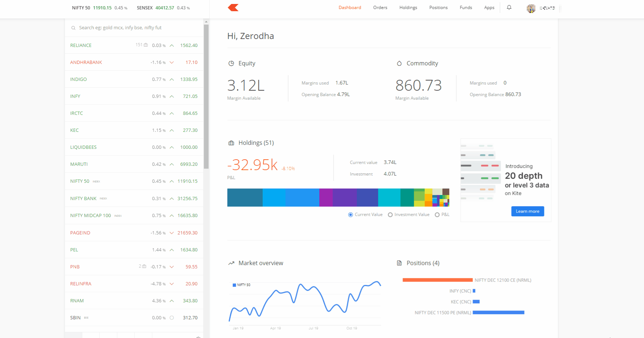Click the 860.73 commodity margin value
644x338 pixels.
(x=419, y=86)
